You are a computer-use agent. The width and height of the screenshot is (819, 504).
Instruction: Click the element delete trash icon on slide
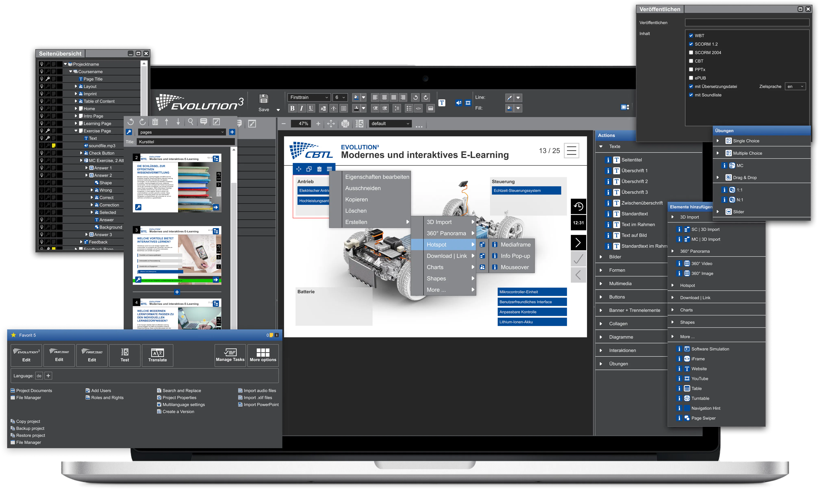(319, 169)
